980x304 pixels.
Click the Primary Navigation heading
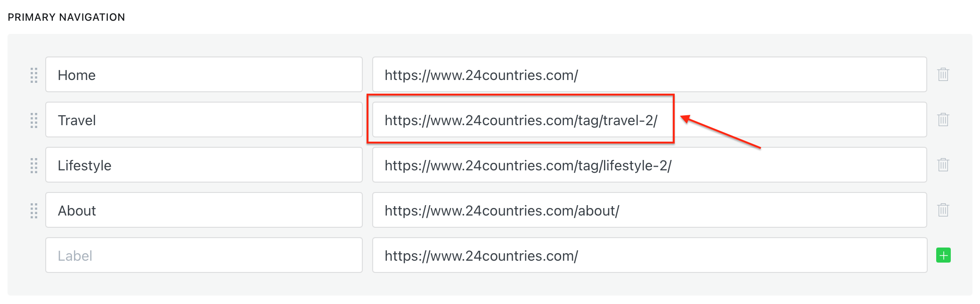66,17
